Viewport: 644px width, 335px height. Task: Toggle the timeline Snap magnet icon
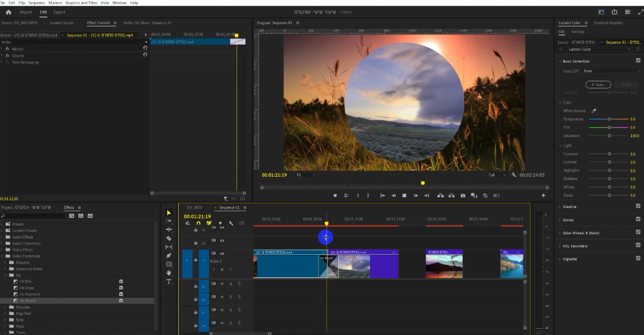coord(198,223)
